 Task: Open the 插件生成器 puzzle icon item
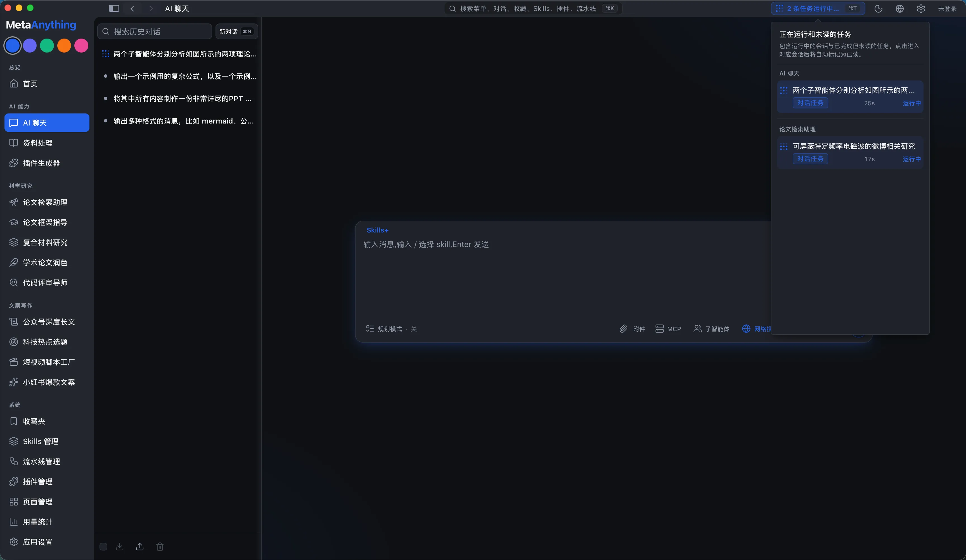[x=47, y=163]
